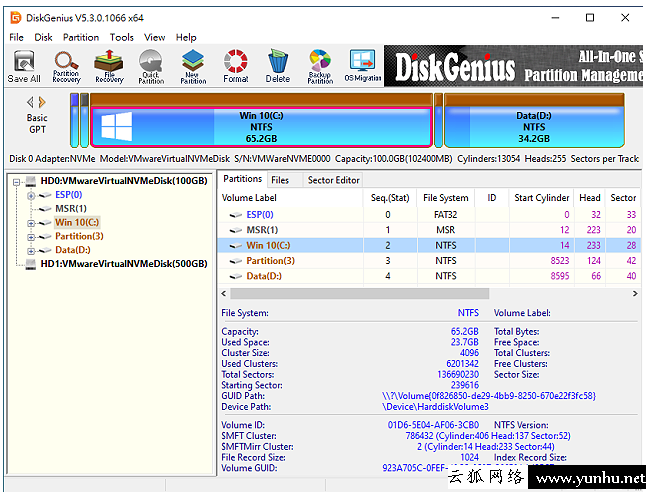The image size is (649, 500).
Task: Collapse the HD0 disk tree node
Action: 16,182
